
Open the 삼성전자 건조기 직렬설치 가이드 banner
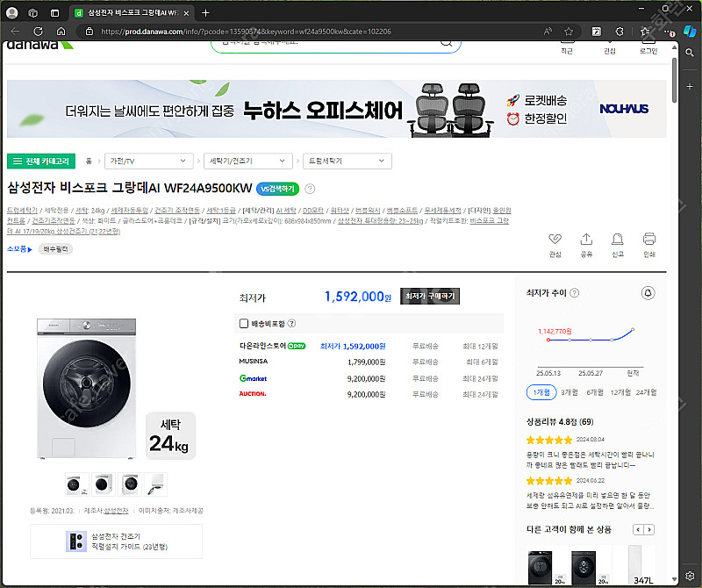[x=116, y=541]
